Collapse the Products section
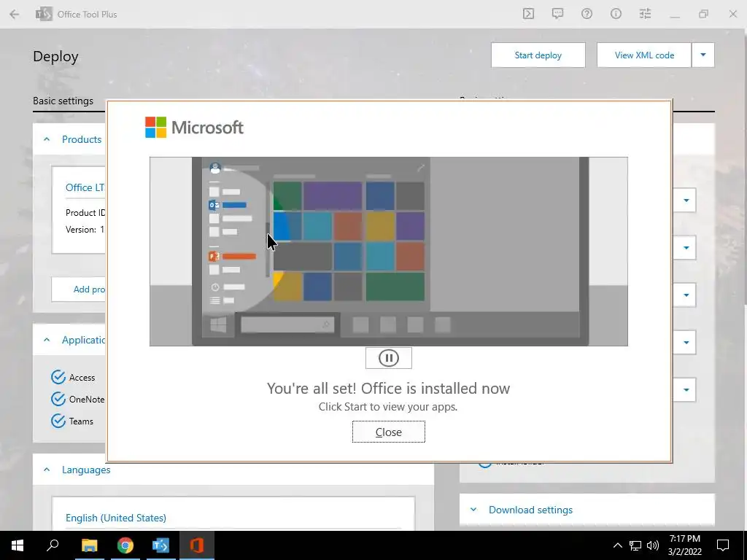 click(x=47, y=139)
